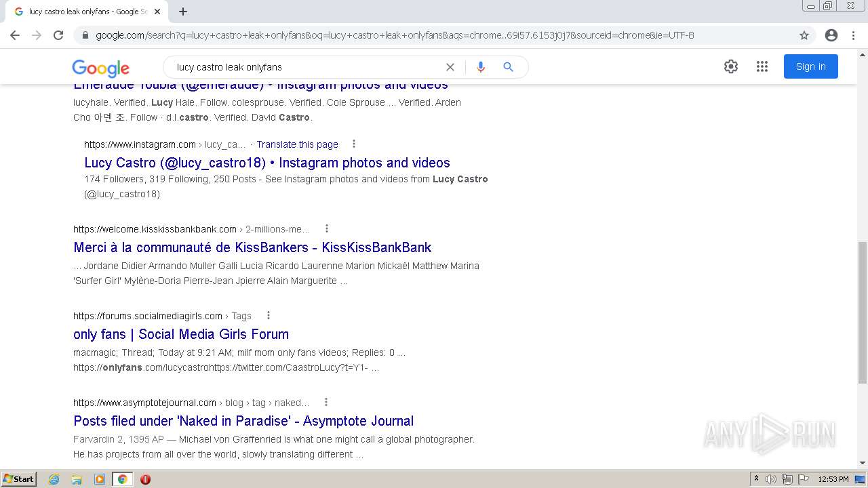
Task: Click the red shield taskbar icon
Action: pyautogui.click(x=145, y=479)
